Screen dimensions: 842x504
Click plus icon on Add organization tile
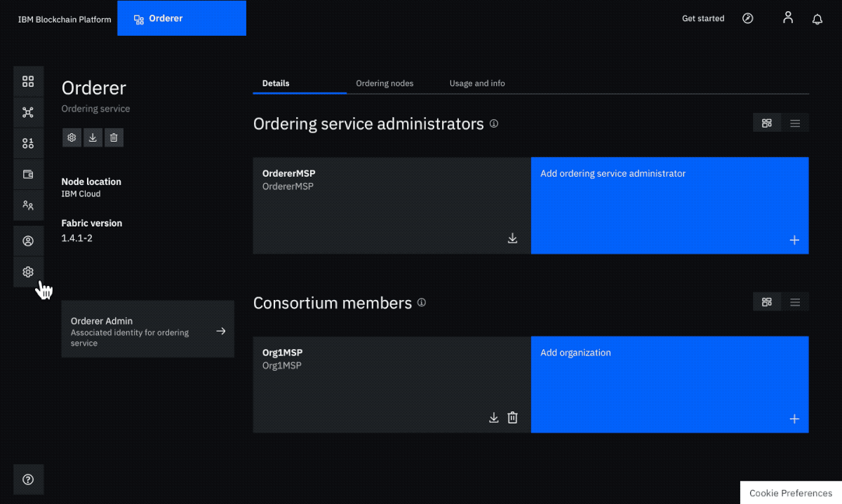click(794, 419)
